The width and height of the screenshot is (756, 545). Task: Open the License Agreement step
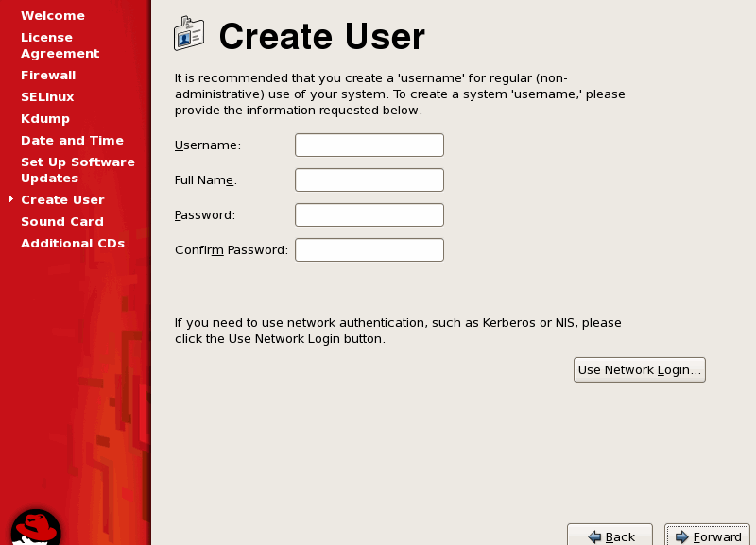(x=60, y=45)
